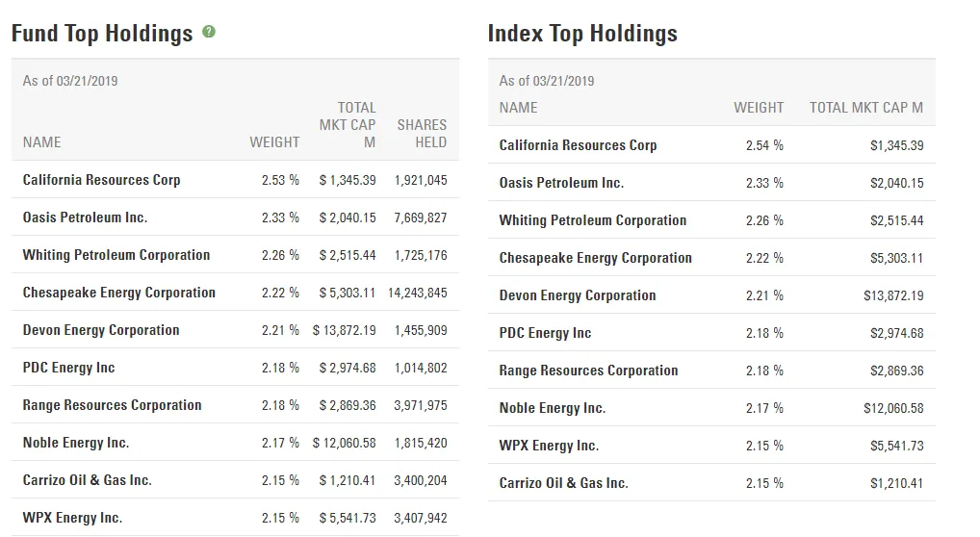Select Devon Energy Corporation in Index table
The height and width of the screenshot is (537, 980).
tap(578, 295)
